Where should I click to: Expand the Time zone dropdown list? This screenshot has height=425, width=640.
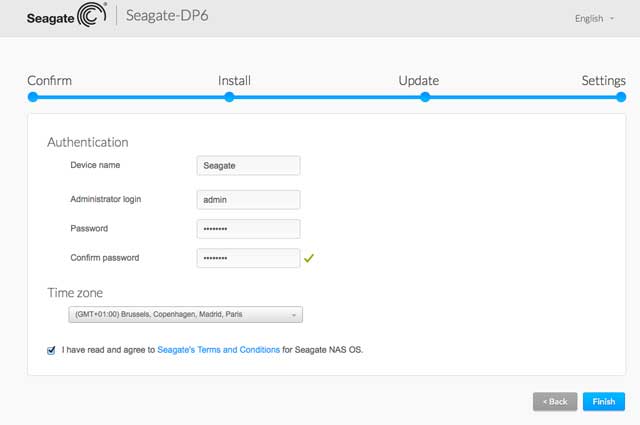[186, 314]
